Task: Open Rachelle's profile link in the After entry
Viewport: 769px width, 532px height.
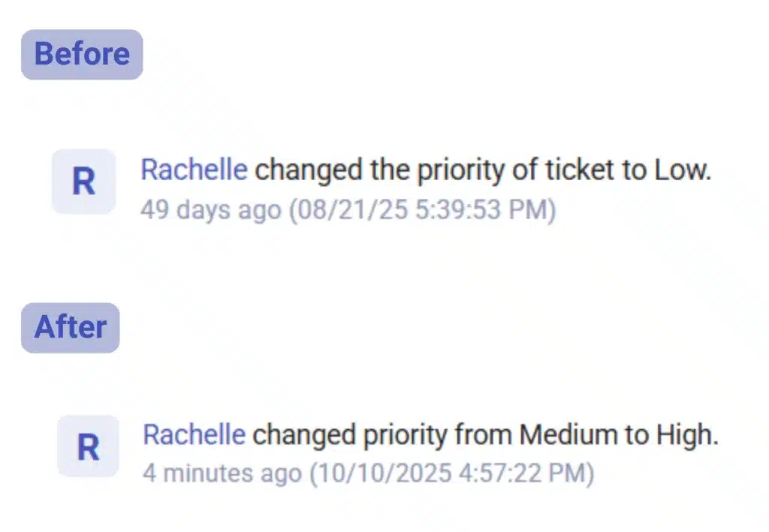Action: (x=195, y=434)
